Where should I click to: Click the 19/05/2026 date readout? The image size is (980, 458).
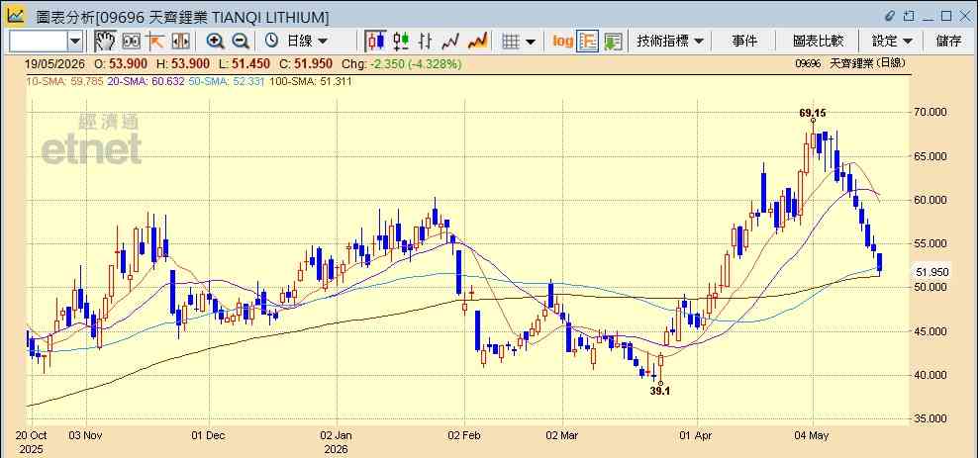point(55,63)
